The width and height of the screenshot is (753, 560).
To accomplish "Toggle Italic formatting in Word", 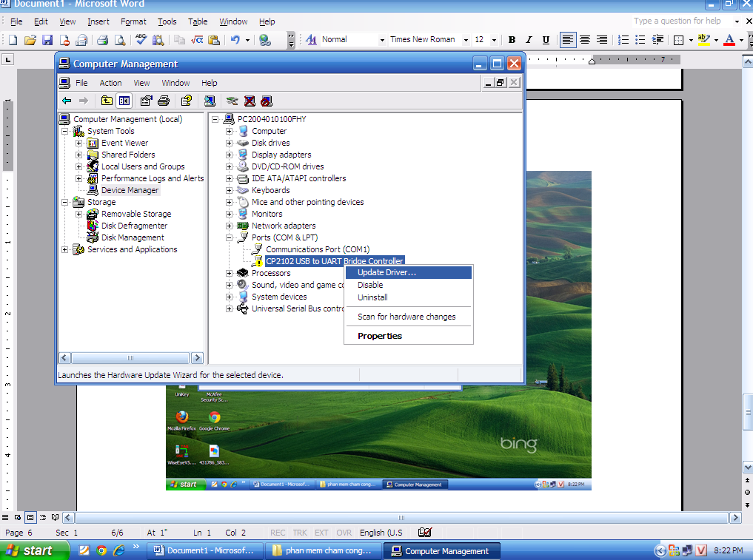I will coord(529,40).
